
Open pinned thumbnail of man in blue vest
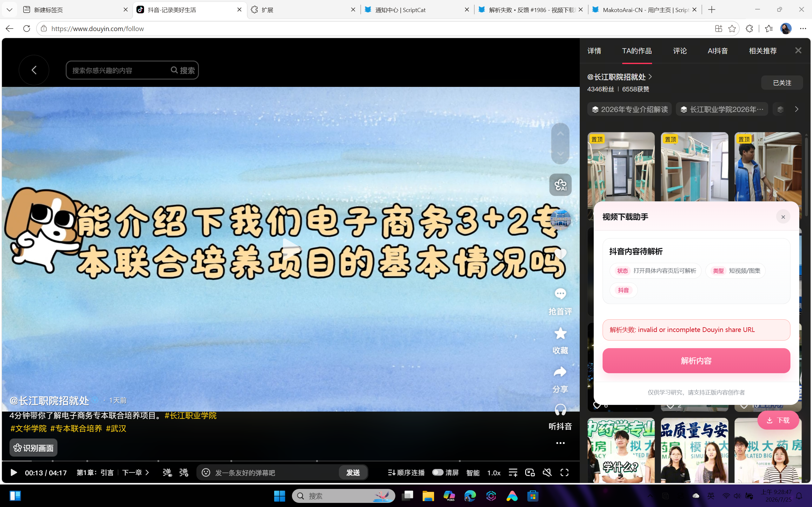pyautogui.click(x=768, y=167)
